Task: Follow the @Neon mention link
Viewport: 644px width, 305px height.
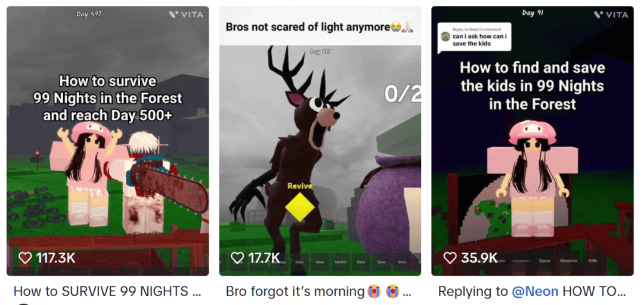Action: tap(535, 291)
